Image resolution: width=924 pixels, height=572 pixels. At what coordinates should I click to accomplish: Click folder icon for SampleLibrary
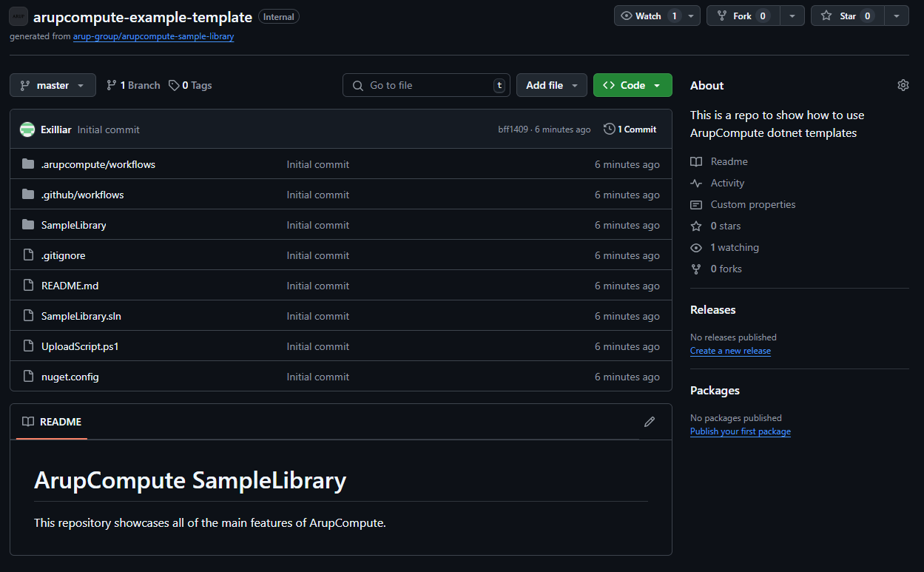(x=28, y=225)
